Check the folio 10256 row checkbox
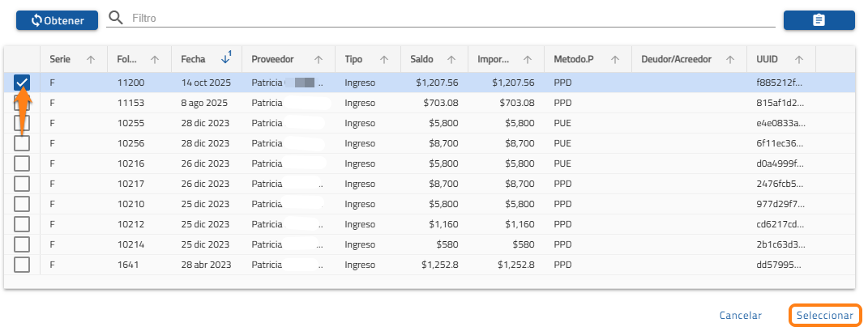 coord(22,143)
